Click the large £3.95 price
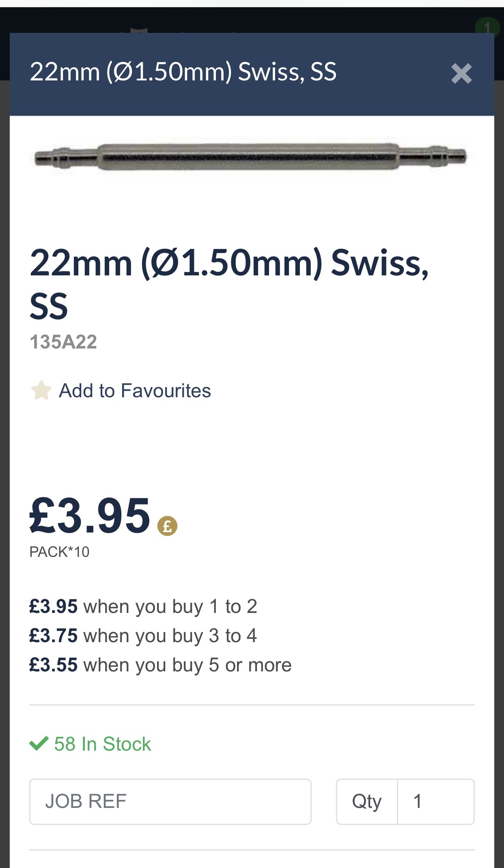The height and width of the screenshot is (868, 504). click(x=90, y=516)
